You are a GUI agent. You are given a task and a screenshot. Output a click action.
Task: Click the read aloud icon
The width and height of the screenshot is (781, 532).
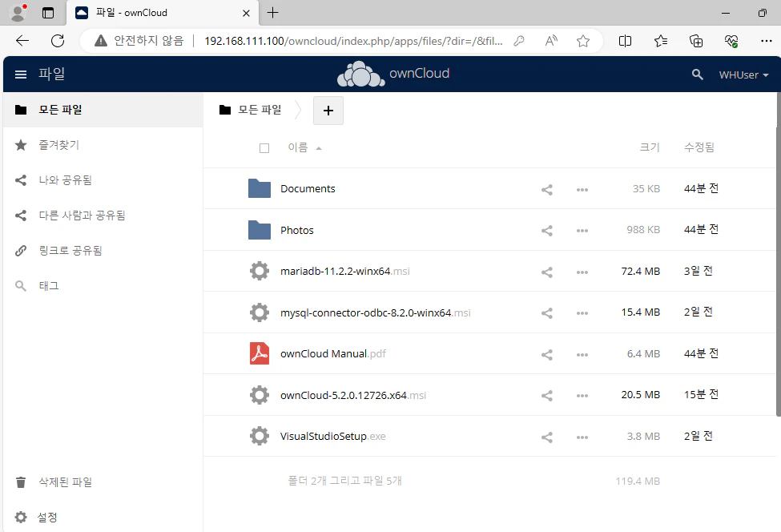(551, 41)
